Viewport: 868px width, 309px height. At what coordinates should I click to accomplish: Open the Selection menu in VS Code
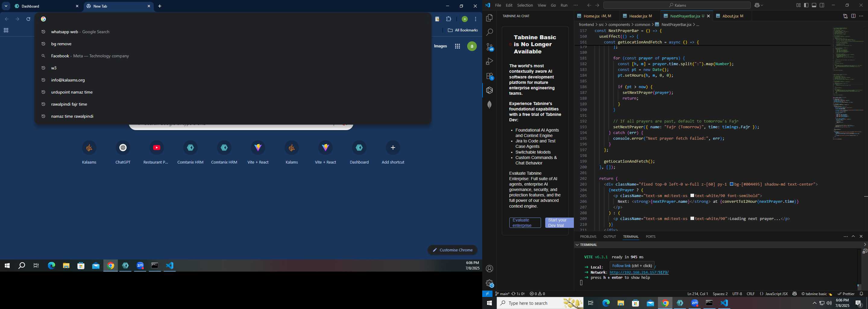(525, 5)
